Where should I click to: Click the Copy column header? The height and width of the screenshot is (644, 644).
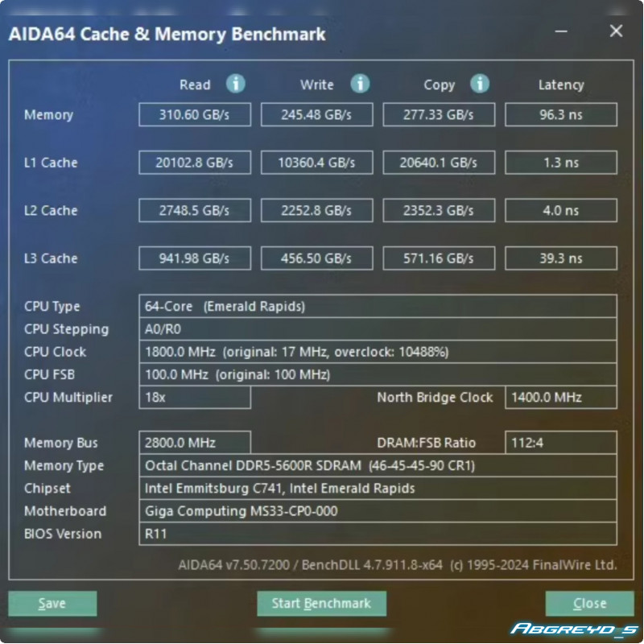439,85
